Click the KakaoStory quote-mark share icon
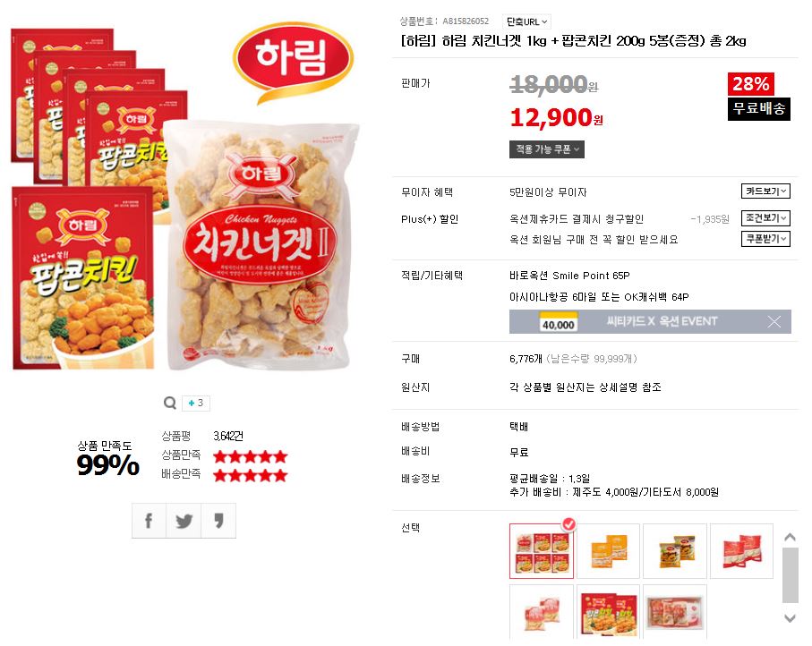 (x=218, y=520)
